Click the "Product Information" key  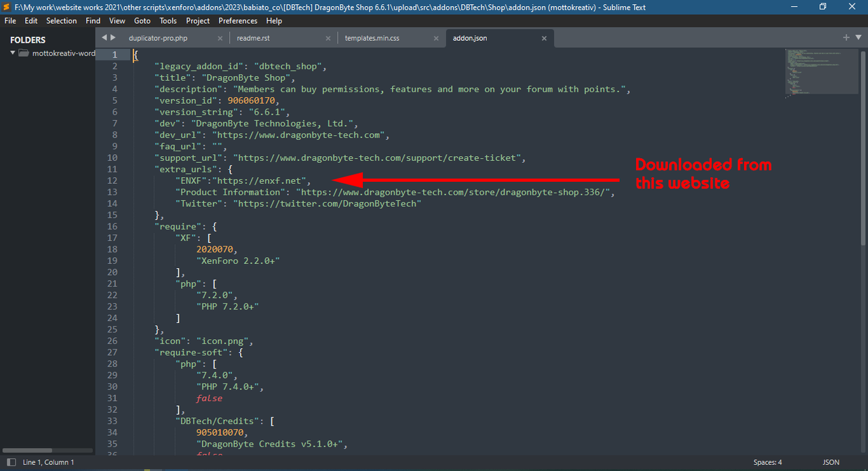233,192
